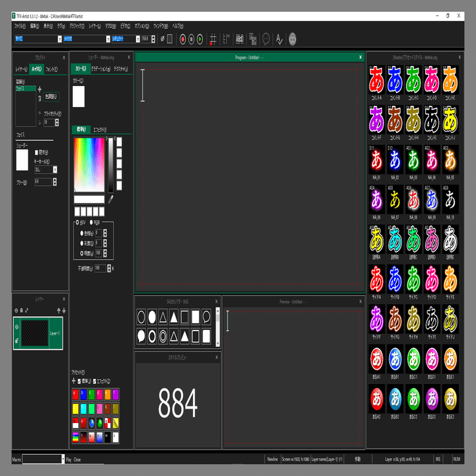Select the filled speech bubble SVG shape
Viewport: 476px width, 476px height.
[141, 337]
